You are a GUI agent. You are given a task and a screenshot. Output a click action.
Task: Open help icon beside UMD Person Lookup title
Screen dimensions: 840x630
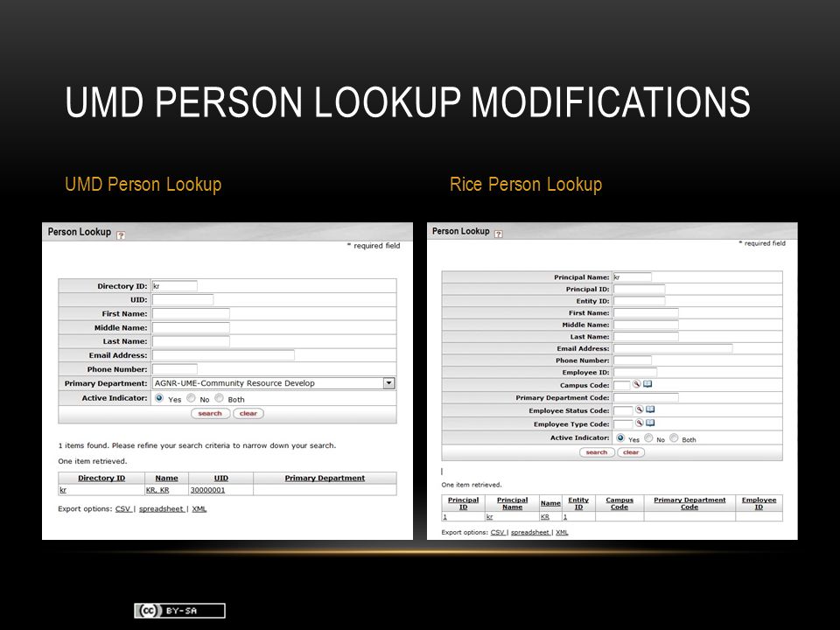point(121,235)
